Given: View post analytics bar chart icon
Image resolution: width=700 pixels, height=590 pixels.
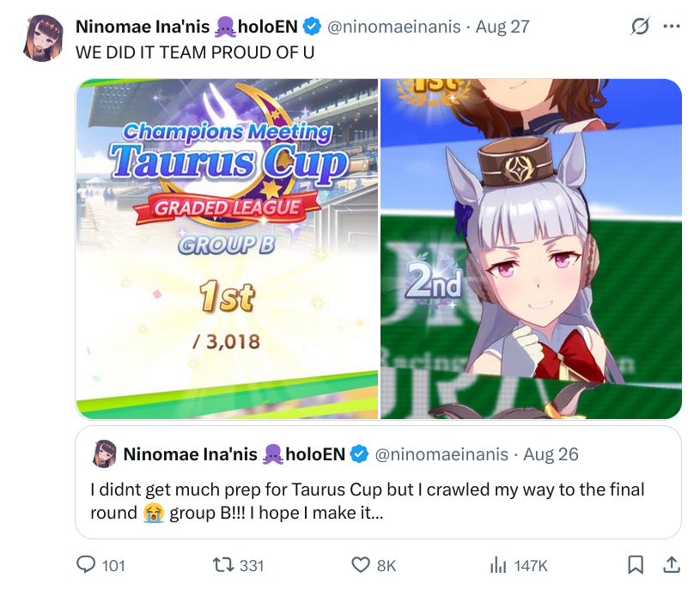Looking at the screenshot, I should click(x=498, y=565).
